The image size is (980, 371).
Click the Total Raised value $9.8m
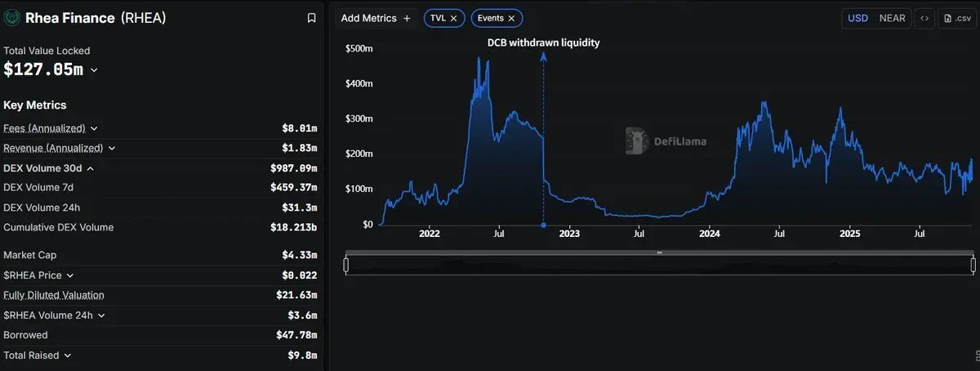(301, 355)
